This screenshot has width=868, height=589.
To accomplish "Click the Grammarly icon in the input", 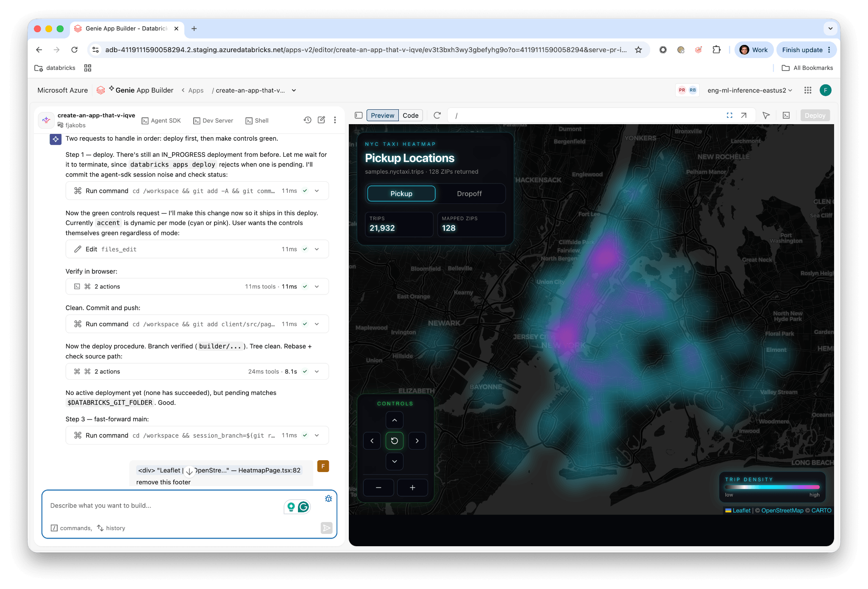I will [303, 507].
